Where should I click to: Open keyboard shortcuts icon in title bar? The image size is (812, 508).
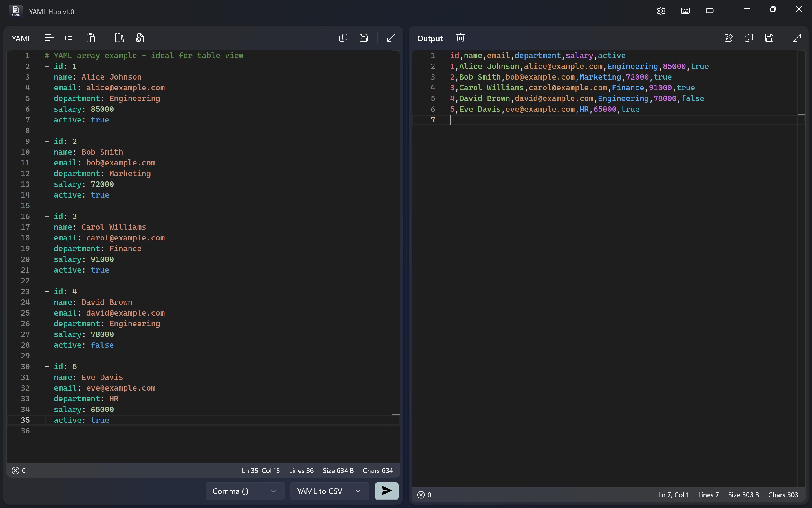tap(685, 11)
